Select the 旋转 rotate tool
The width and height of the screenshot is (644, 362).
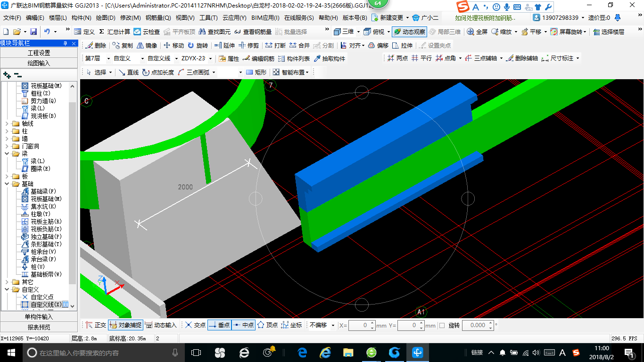click(198, 45)
